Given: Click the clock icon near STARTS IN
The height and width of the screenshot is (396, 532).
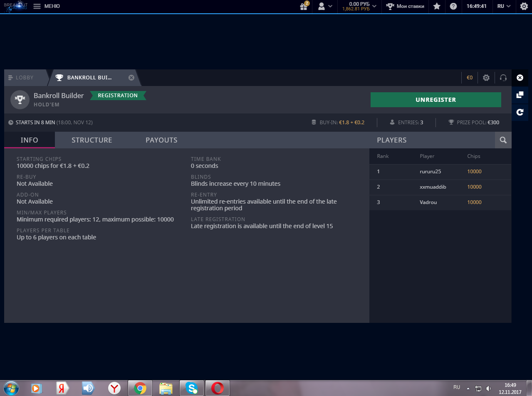Looking at the screenshot, I should tap(11, 123).
